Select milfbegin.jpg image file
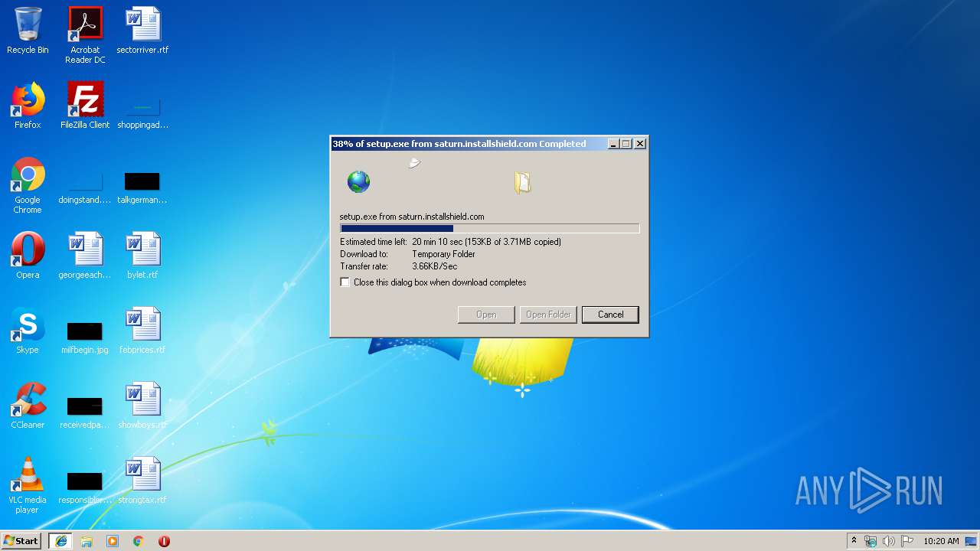 85,337
